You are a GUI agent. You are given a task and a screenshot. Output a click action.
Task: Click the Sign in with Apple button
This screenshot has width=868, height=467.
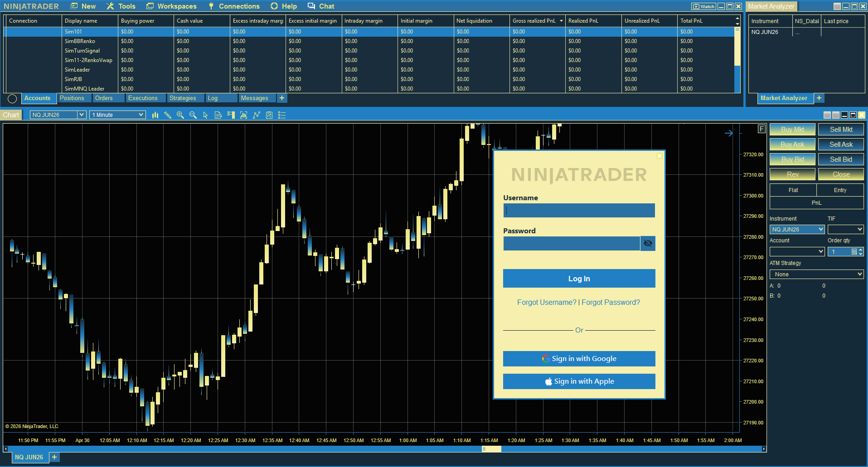[x=579, y=381]
